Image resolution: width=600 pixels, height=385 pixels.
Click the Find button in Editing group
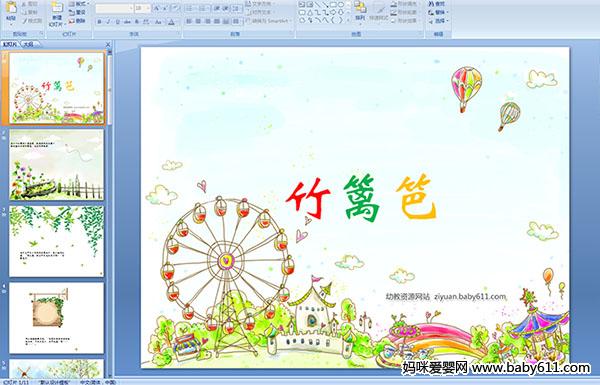(x=437, y=4)
